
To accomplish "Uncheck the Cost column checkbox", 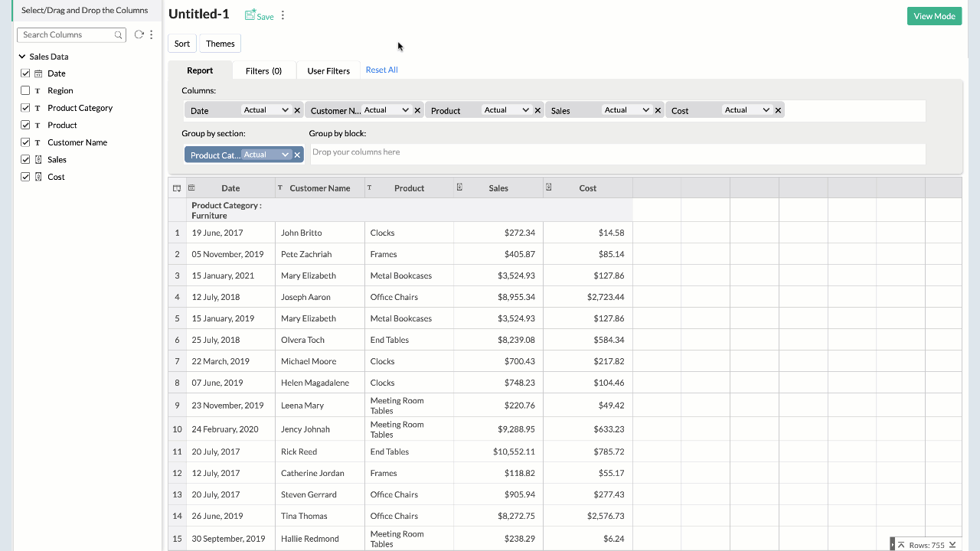I will (x=25, y=177).
